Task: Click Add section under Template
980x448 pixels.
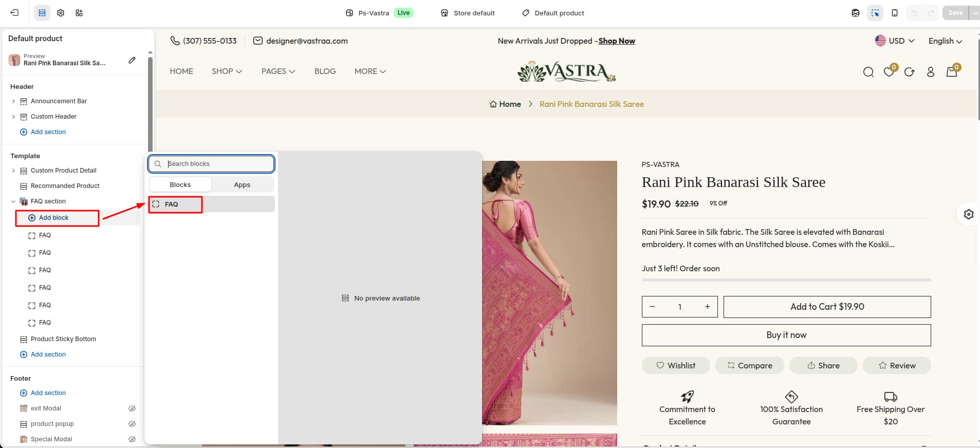Action: (43, 354)
